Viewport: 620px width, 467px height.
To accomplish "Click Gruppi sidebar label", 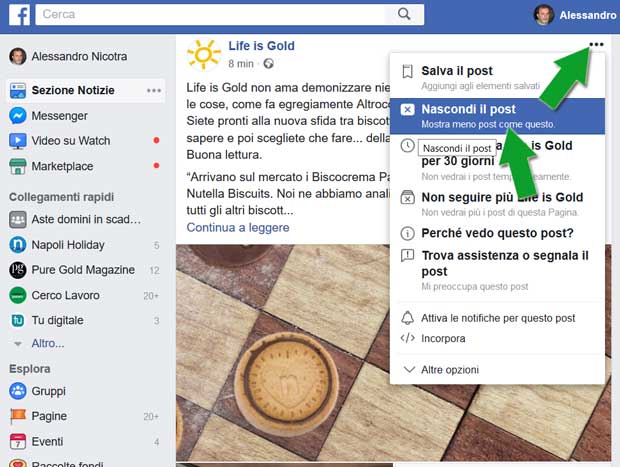I will pyautogui.click(x=49, y=391).
